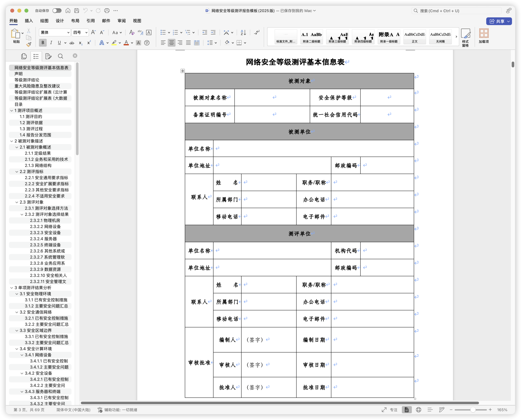Click the zoom in plus button
This screenshot has width=521, height=420.
490,410
